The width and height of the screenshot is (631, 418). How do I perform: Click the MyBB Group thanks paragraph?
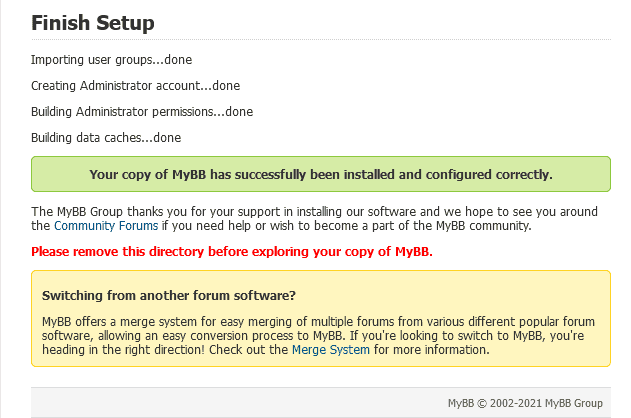tap(314, 218)
